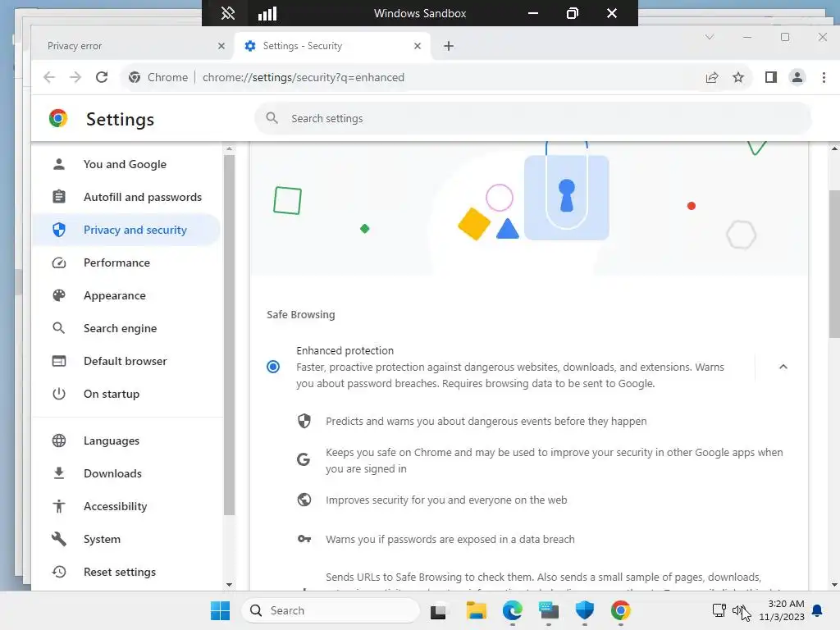
Task: Open Reset settings
Action: click(126, 572)
